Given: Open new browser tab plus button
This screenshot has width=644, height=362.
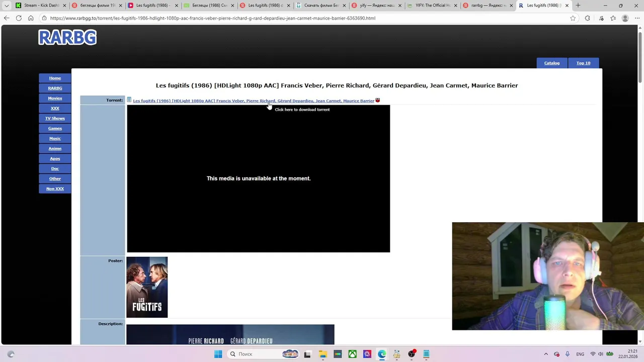Looking at the screenshot, I should tap(578, 6).
